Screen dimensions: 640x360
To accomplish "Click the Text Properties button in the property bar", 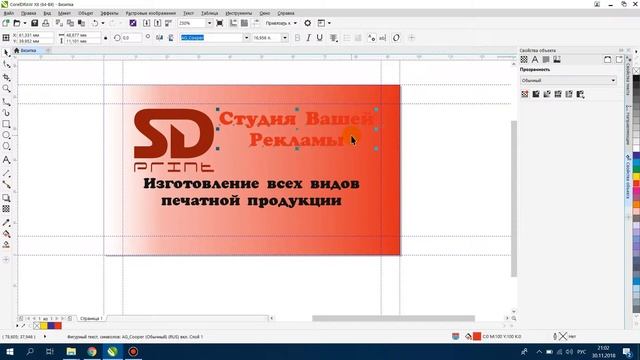I will [x=371, y=38].
